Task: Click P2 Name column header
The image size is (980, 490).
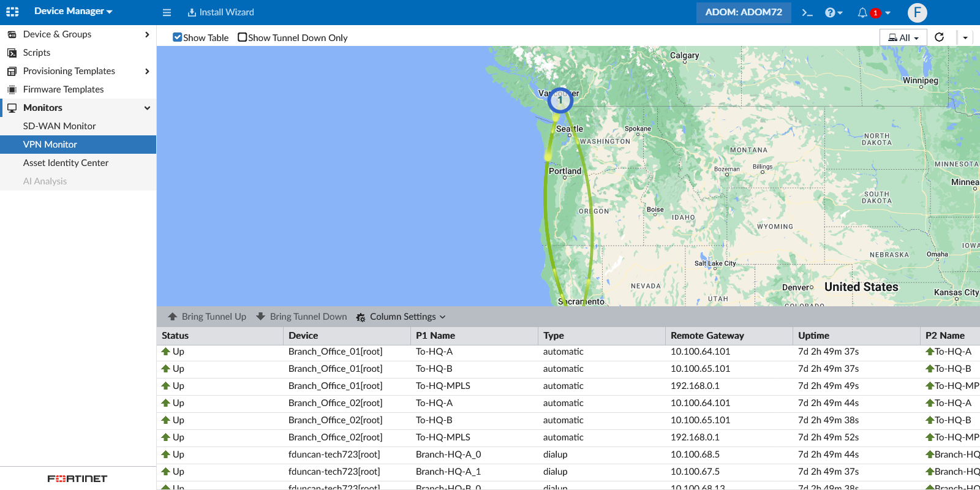Action: coord(950,336)
